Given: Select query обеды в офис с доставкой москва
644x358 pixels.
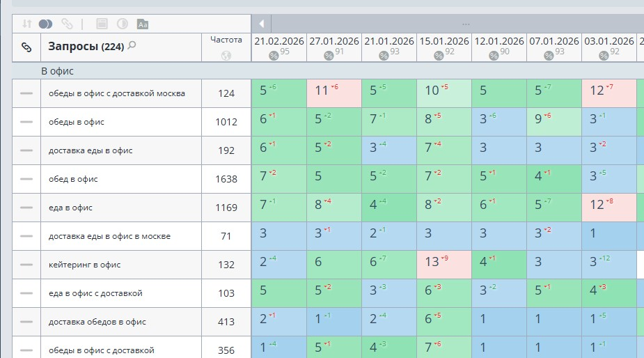Looking at the screenshot, I should pos(117,93).
